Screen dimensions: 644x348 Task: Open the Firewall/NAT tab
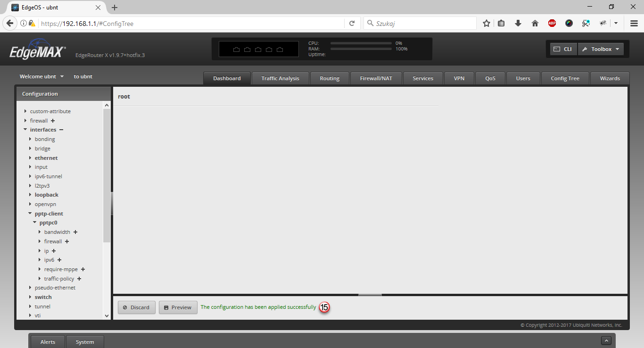pos(376,78)
